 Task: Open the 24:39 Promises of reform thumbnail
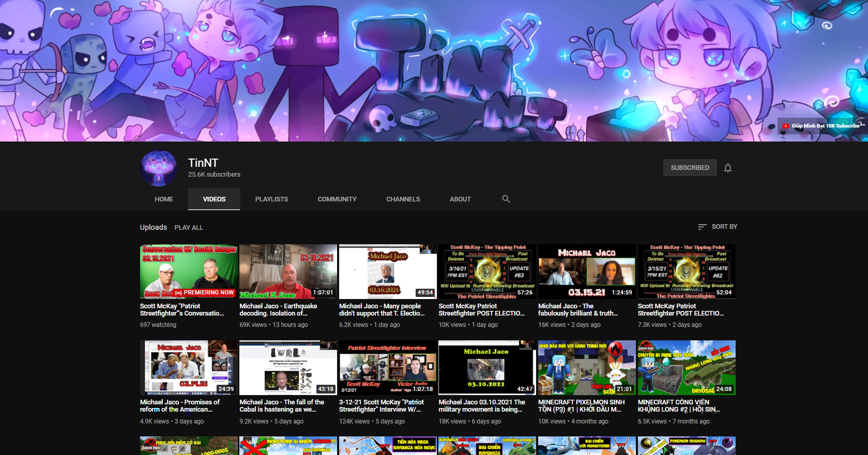coord(189,368)
